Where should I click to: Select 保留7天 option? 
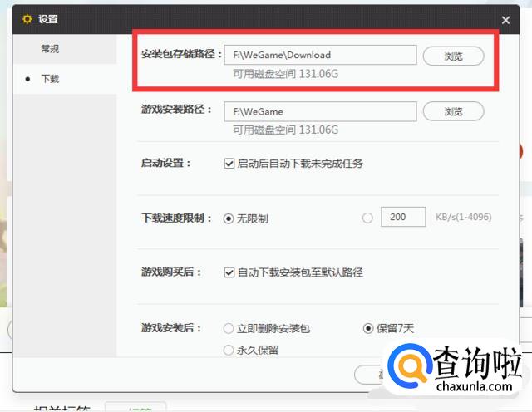pyautogui.click(x=368, y=328)
